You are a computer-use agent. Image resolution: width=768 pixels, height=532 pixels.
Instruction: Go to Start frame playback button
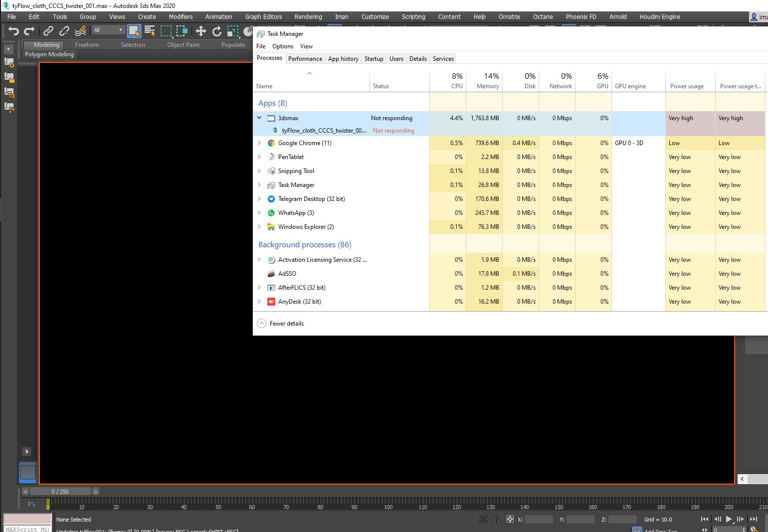[x=704, y=519]
